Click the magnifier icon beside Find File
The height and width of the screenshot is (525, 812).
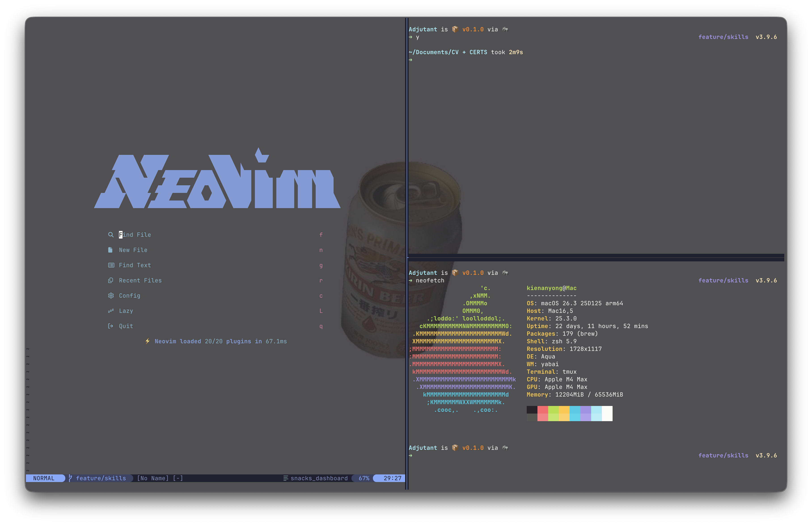tap(111, 235)
